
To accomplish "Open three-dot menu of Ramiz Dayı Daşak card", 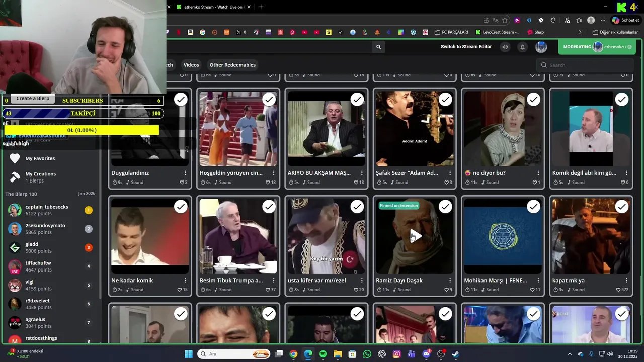I will coord(450,280).
